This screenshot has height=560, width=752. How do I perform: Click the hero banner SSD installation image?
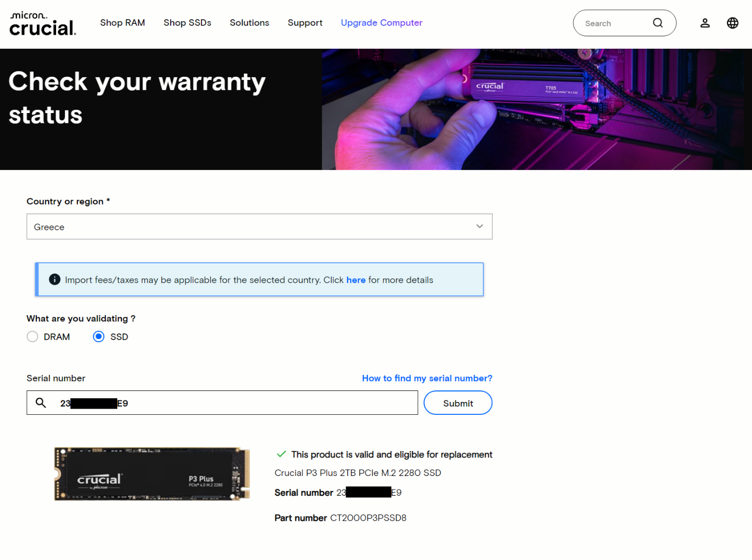pos(537,109)
